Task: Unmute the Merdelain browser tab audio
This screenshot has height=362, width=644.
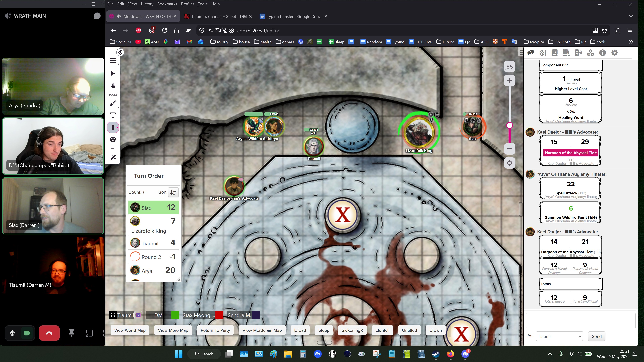Action: [119, 16]
